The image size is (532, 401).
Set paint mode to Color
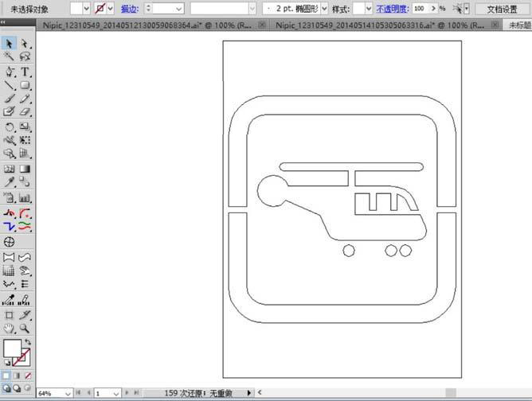pos(6,376)
